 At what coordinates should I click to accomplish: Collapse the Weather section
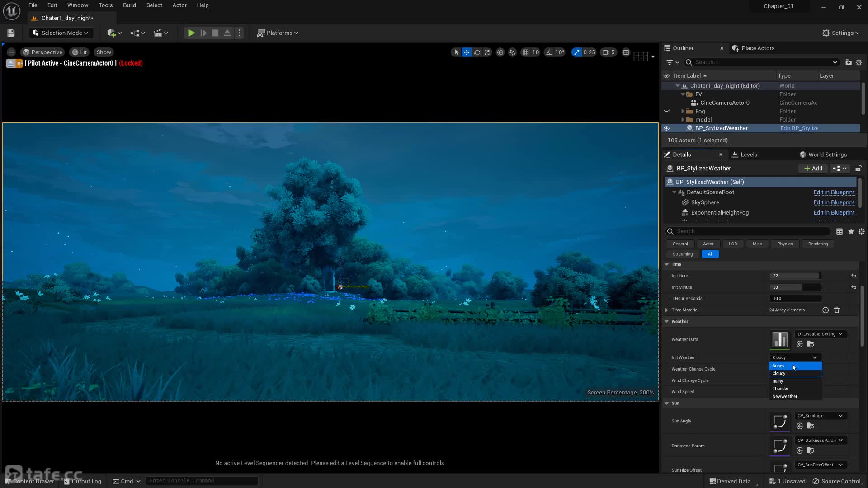point(667,322)
